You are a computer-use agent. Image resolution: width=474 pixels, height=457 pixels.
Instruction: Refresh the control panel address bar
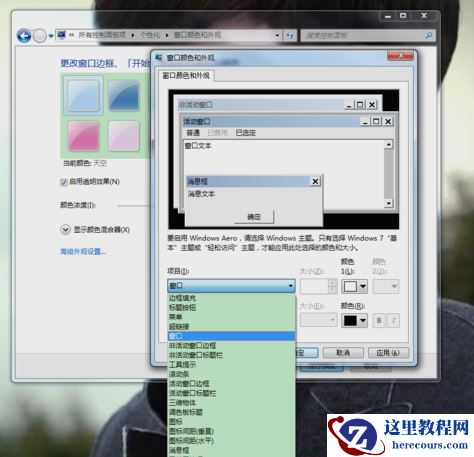point(290,35)
